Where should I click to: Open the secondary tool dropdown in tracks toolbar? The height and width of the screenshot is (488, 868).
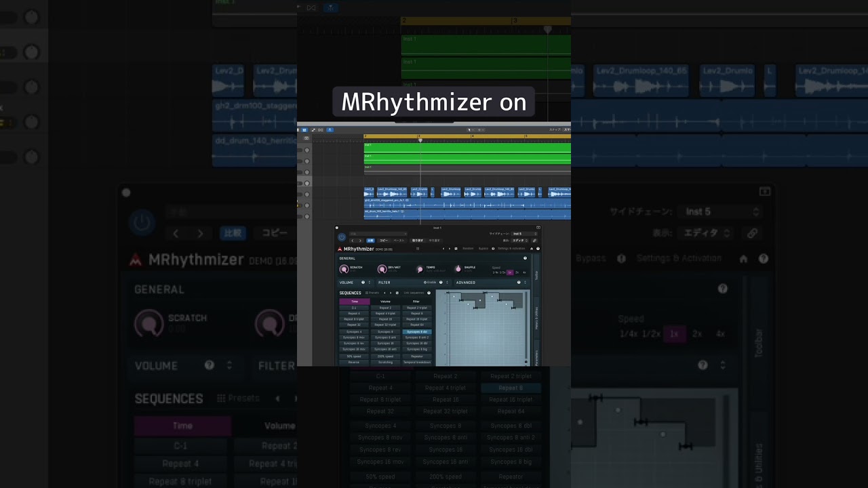(481, 129)
